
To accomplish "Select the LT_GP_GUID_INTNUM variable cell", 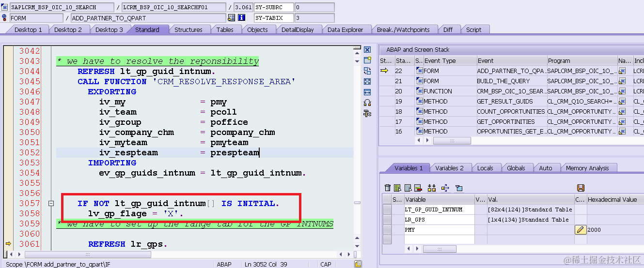I will point(439,209).
